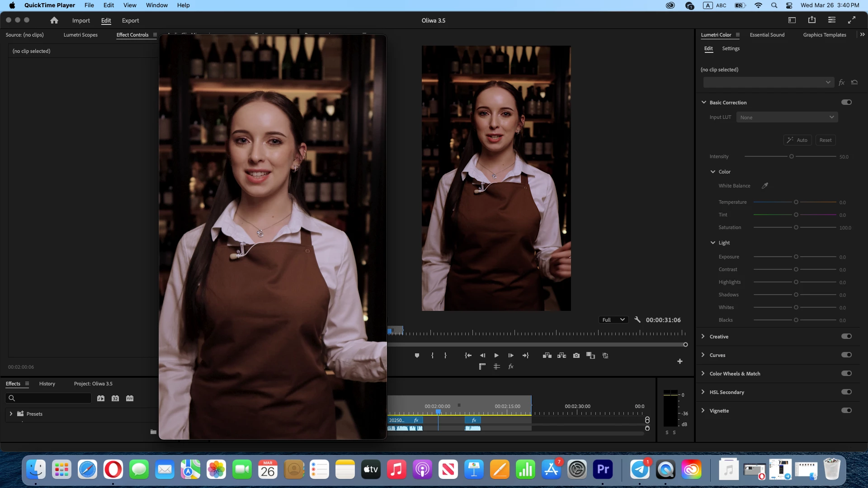The height and width of the screenshot is (488, 868).
Task: Toggle the Vignette section switch
Action: (x=846, y=410)
